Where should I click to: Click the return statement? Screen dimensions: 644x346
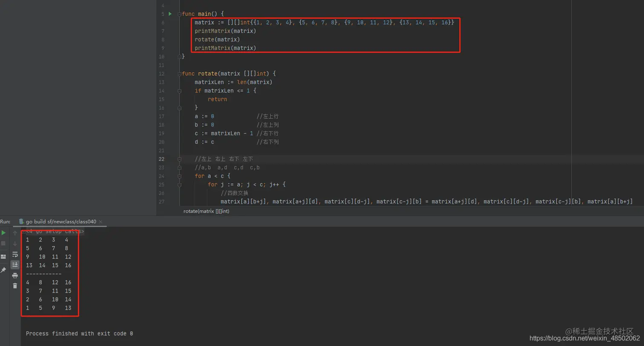tap(217, 99)
